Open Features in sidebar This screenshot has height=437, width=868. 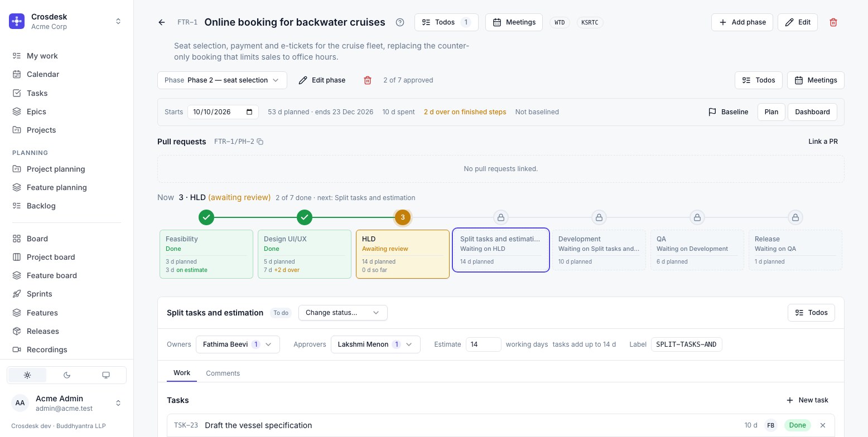point(66,313)
